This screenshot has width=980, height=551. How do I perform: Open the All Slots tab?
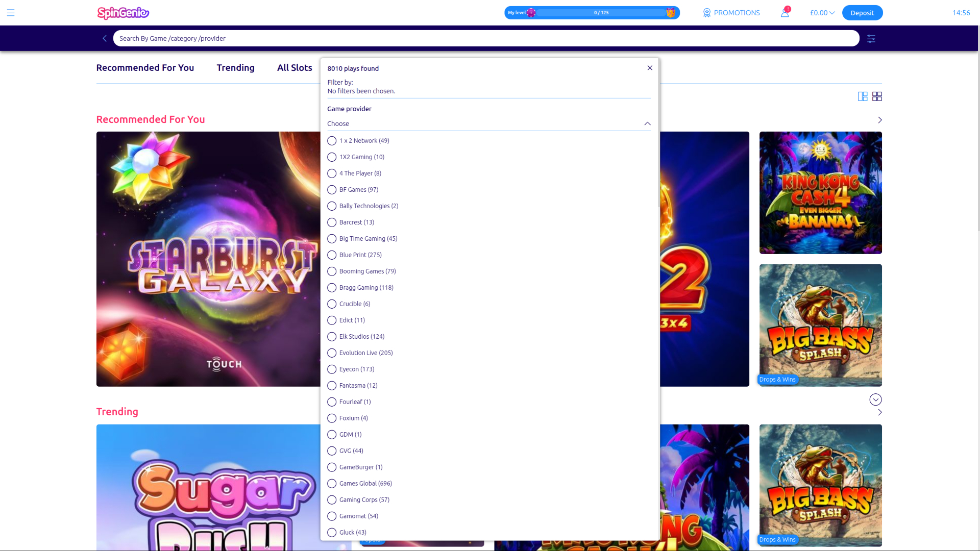tap(295, 68)
